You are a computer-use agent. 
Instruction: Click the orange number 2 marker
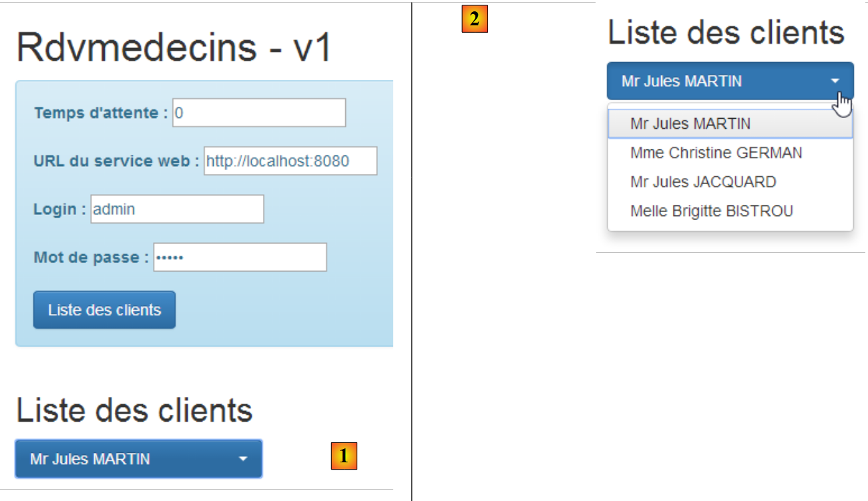(x=475, y=19)
